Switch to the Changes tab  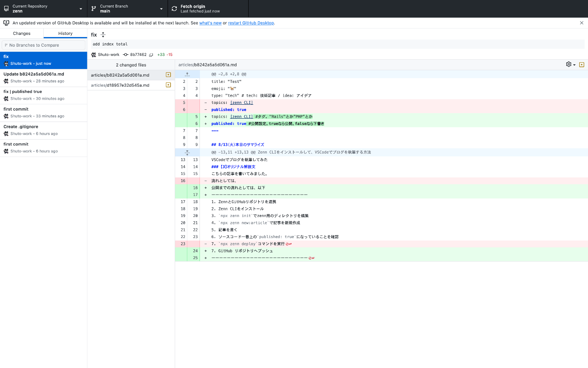point(22,34)
